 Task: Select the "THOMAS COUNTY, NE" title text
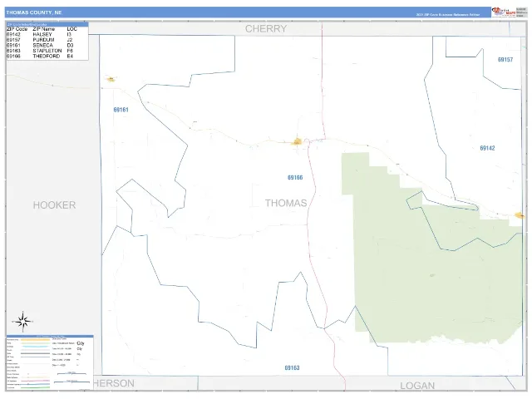[x=34, y=12]
